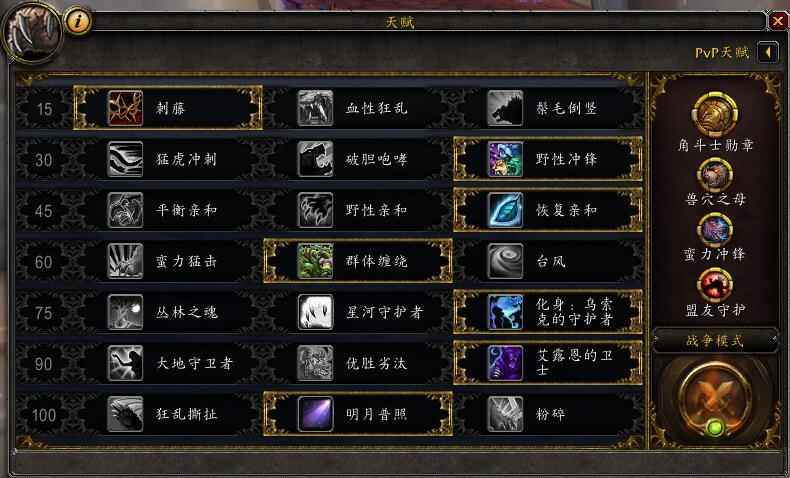Pick the 星河守护者 talent option
Image resolution: width=790 pixels, height=478 pixels.
pyautogui.click(x=358, y=312)
